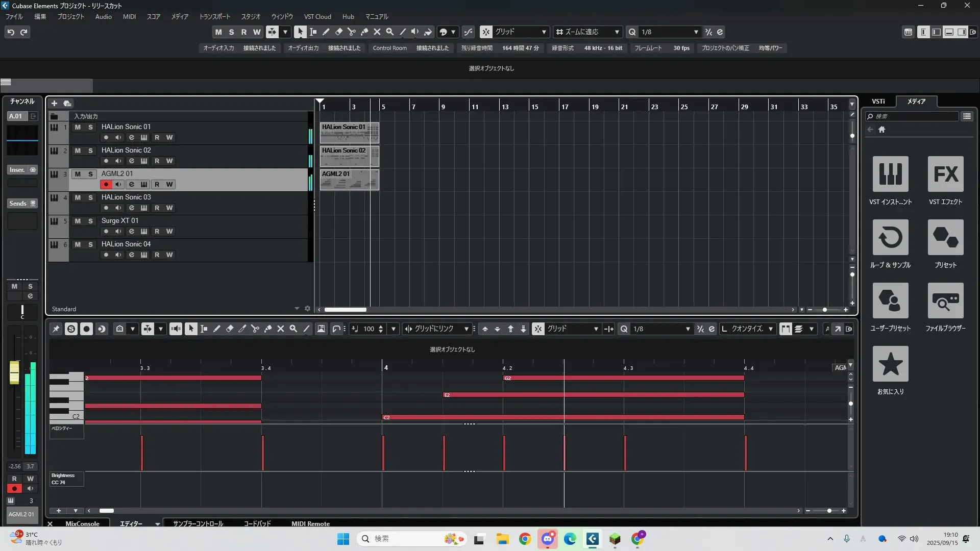Solo the Surge XT 01 track
The image size is (980, 551).
click(90, 221)
